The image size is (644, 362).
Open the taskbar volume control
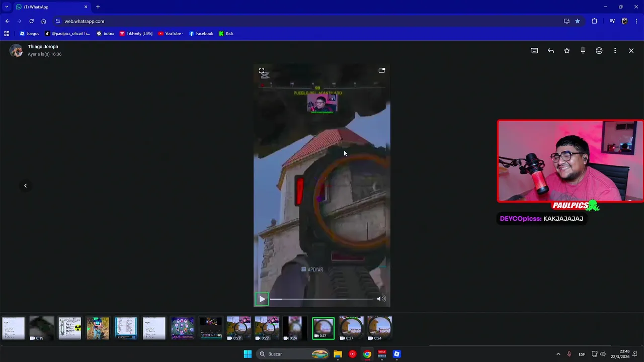tap(603, 354)
